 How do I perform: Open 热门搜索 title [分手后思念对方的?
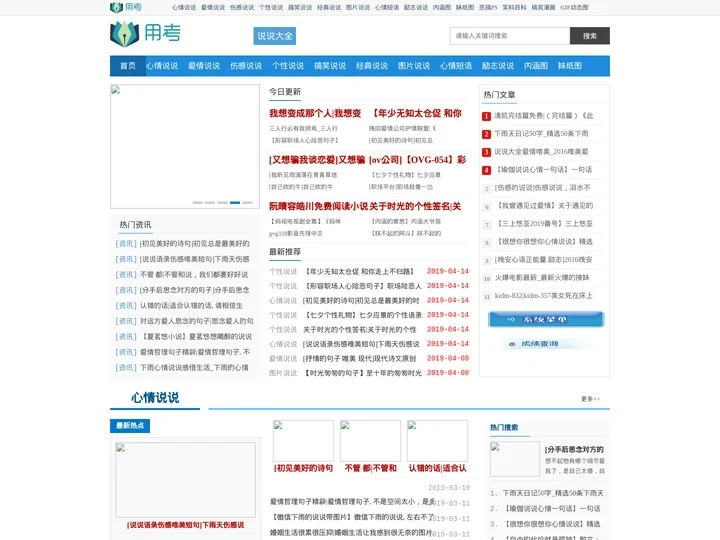pos(574,449)
